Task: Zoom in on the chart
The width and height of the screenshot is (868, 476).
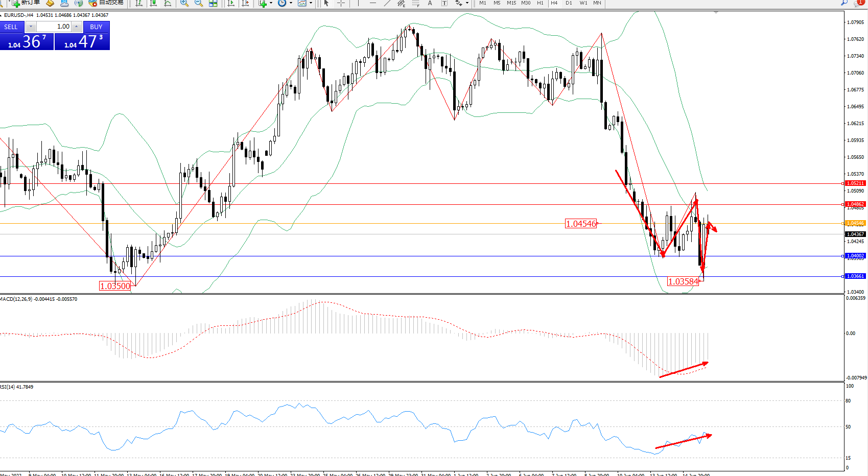Action: tap(184, 4)
